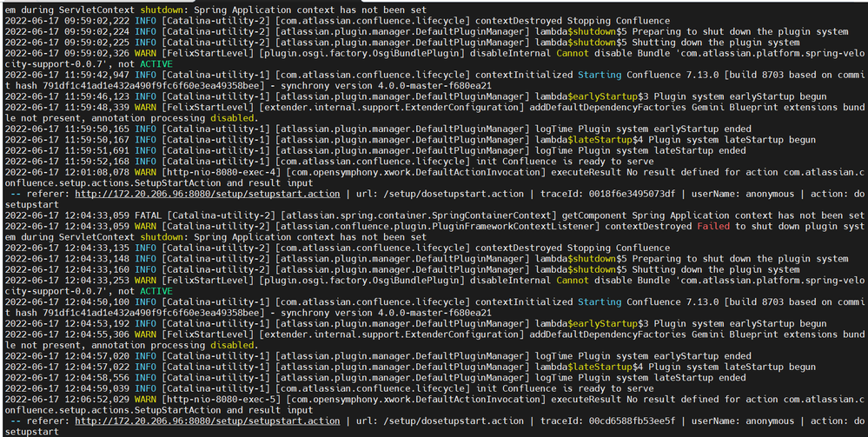Click timestamp "2022-06-17 12:04:33,253"
The height and width of the screenshot is (437, 868).
point(67,281)
